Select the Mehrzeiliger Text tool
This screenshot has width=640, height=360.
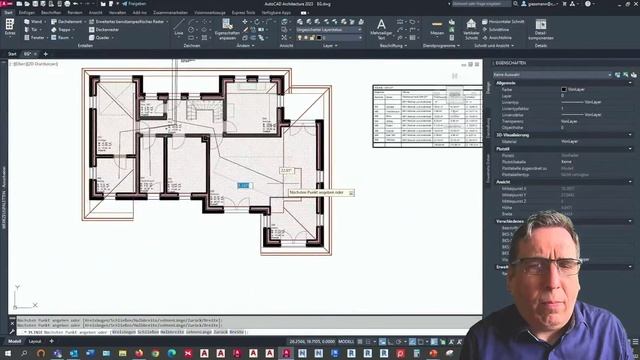click(381, 29)
